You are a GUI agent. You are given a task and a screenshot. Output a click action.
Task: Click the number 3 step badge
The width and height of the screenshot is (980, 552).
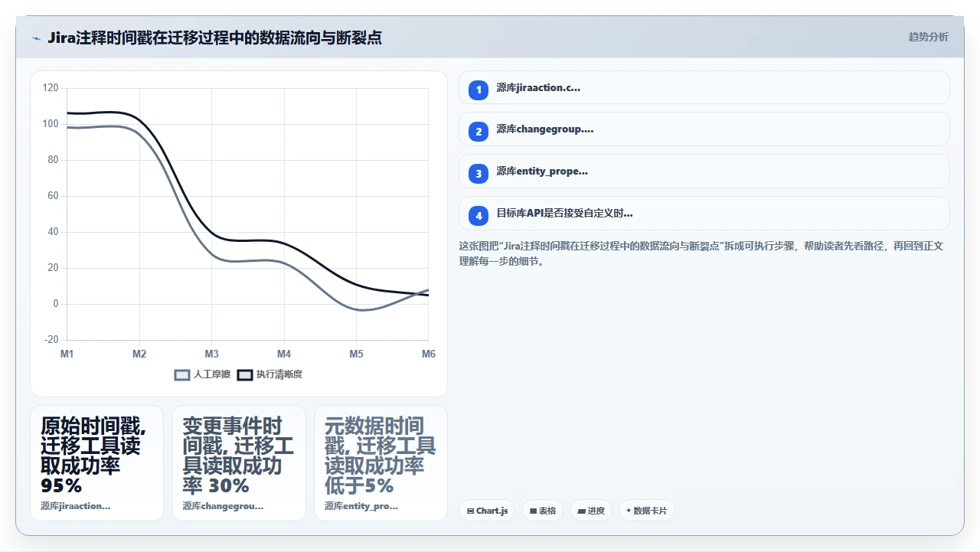pyautogui.click(x=479, y=174)
